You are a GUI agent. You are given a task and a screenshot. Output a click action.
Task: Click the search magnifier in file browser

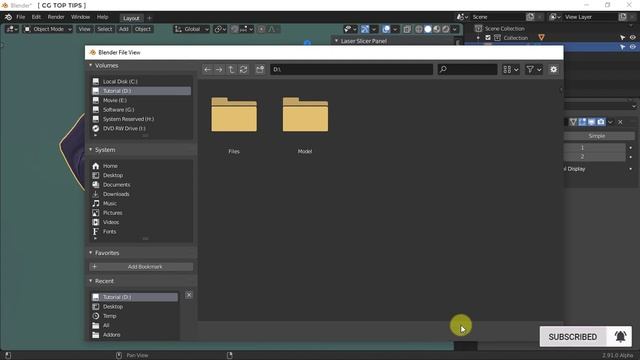443,69
